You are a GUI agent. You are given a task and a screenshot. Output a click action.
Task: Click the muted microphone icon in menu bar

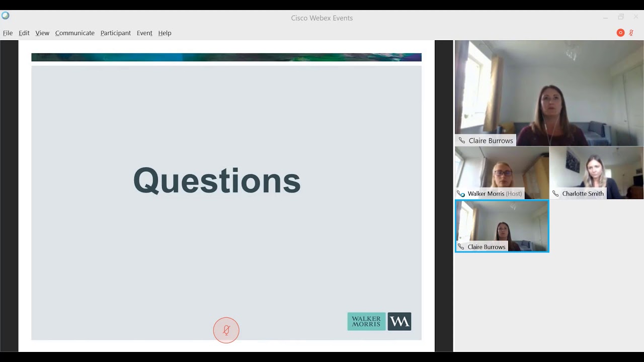pyautogui.click(x=631, y=33)
